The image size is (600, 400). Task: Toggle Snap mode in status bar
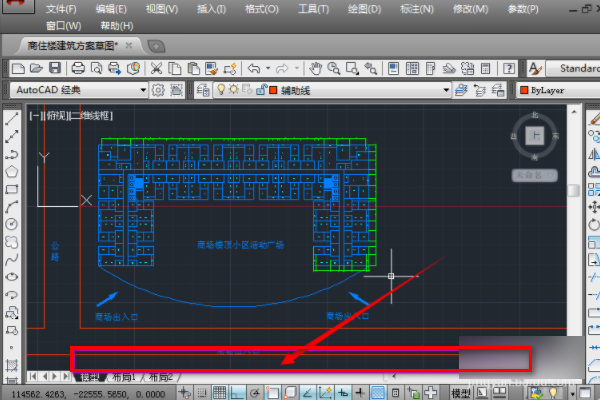coord(202,393)
